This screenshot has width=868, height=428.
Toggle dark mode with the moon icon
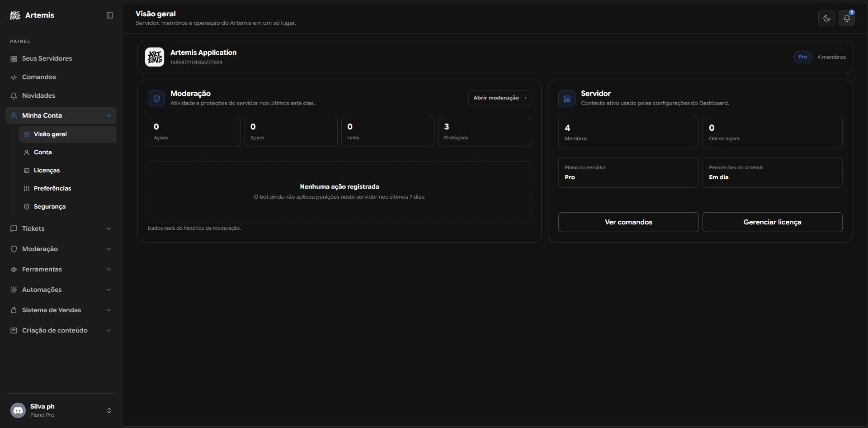(x=826, y=19)
